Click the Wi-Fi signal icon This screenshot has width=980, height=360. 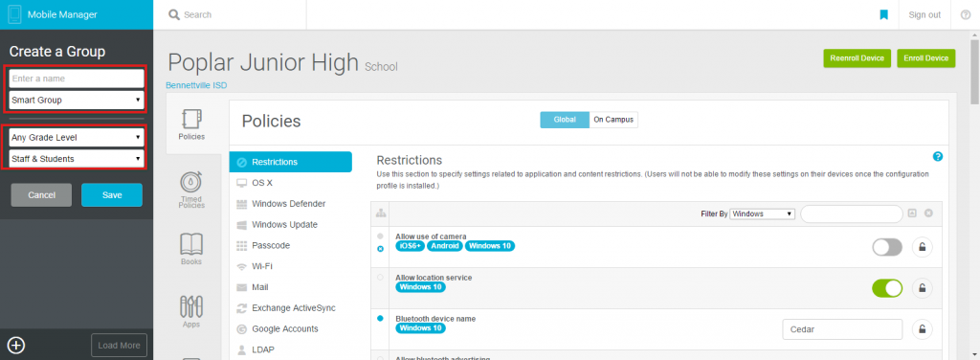(x=242, y=266)
